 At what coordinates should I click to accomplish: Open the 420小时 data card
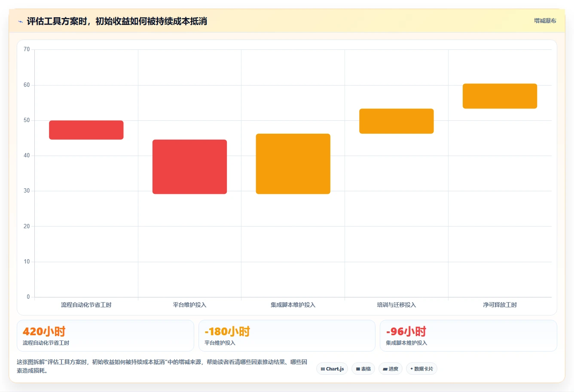pos(105,336)
